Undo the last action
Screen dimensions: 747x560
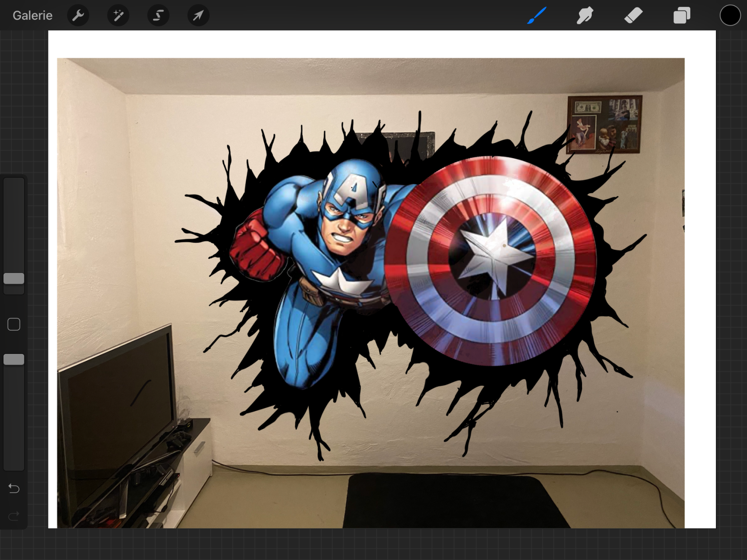pyautogui.click(x=14, y=488)
